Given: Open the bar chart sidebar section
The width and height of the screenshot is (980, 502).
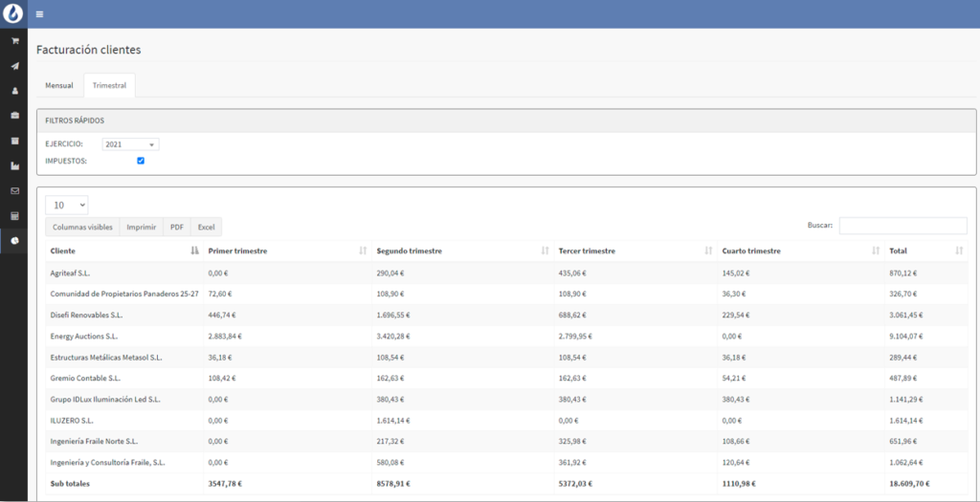Looking at the screenshot, I should [14, 165].
